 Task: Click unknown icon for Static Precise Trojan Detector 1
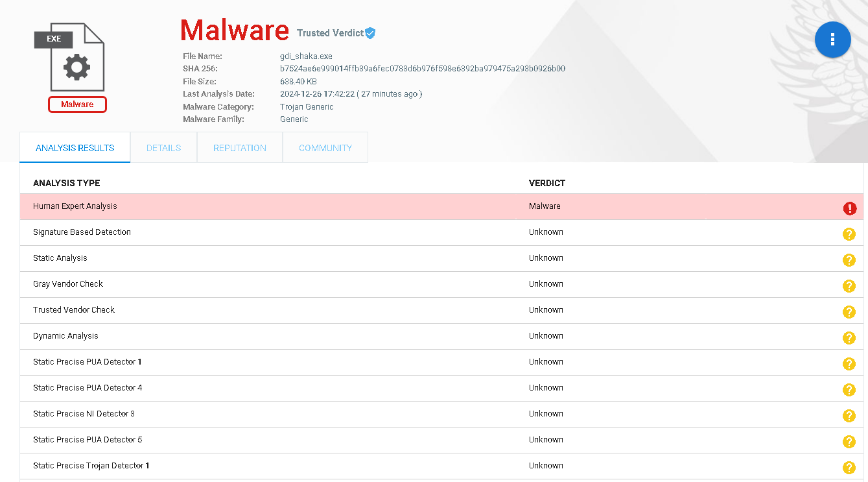[849, 468]
